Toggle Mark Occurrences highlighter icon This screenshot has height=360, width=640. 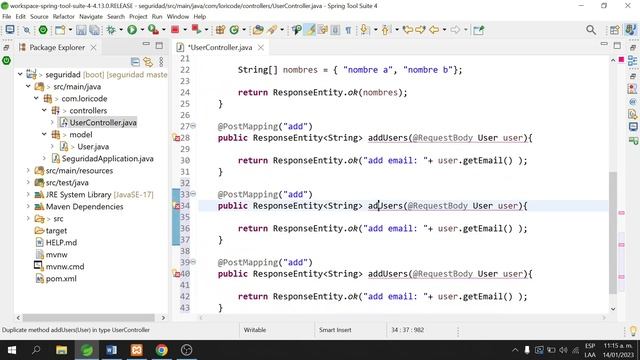(x=310, y=30)
